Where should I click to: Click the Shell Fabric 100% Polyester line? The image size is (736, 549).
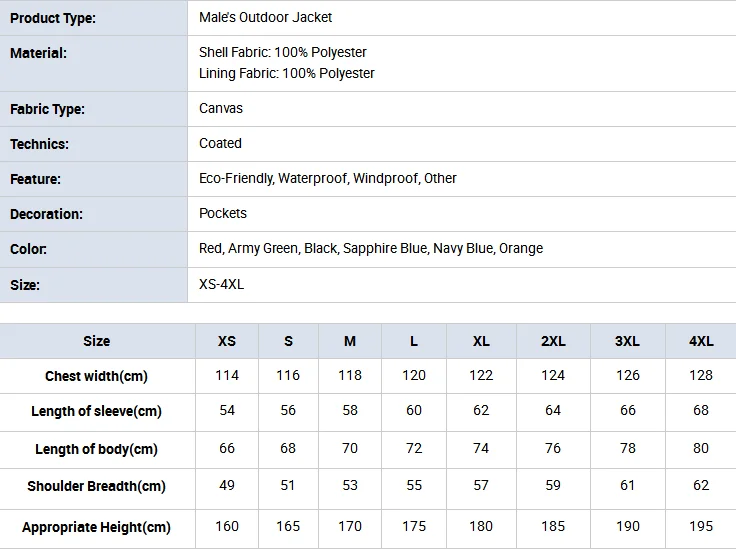tap(283, 52)
